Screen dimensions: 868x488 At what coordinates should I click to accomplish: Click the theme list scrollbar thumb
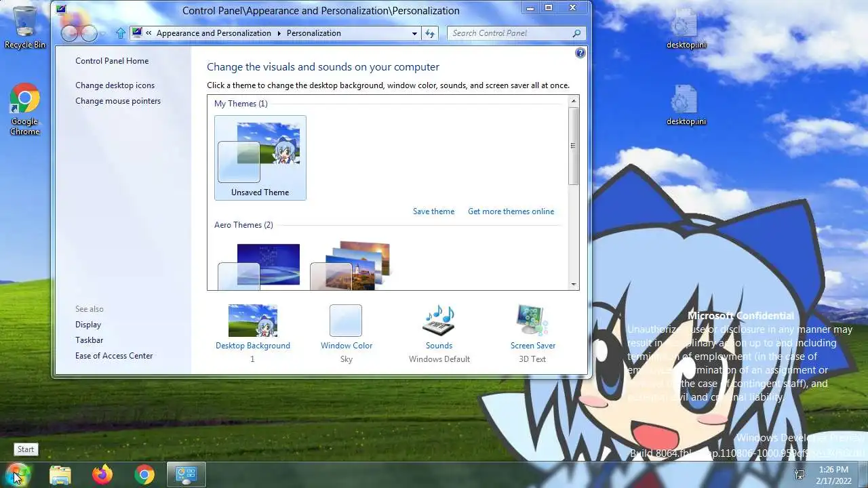(574, 145)
